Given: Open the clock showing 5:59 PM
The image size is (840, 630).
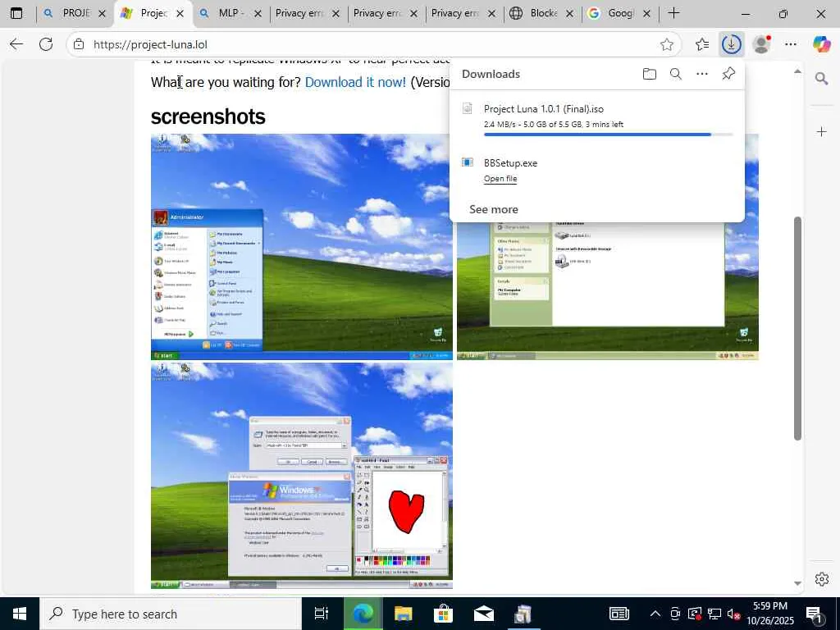Looking at the screenshot, I should [769, 614].
